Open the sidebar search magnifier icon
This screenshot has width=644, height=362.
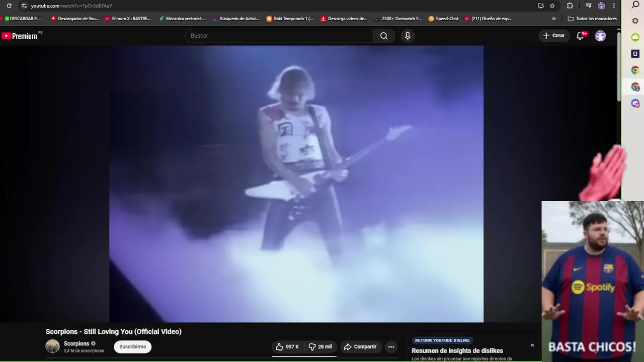pos(635,5)
